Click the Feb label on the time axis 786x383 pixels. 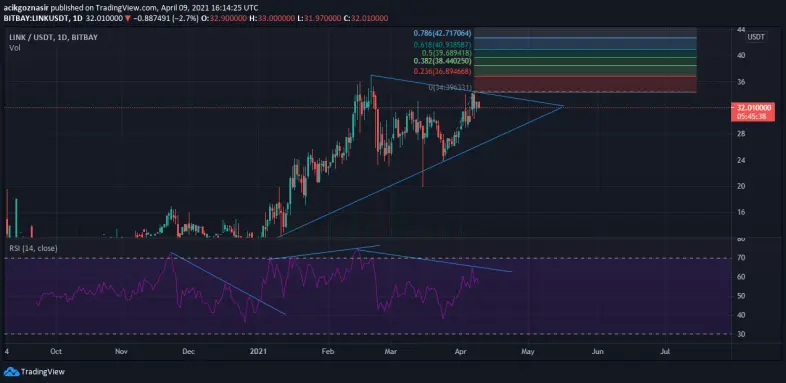[x=327, y=352]
